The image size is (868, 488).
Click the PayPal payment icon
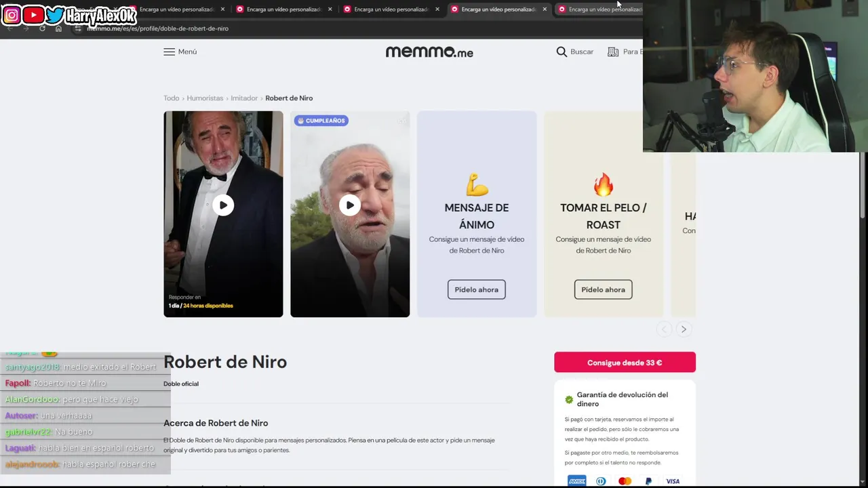(x=648, y=481)
